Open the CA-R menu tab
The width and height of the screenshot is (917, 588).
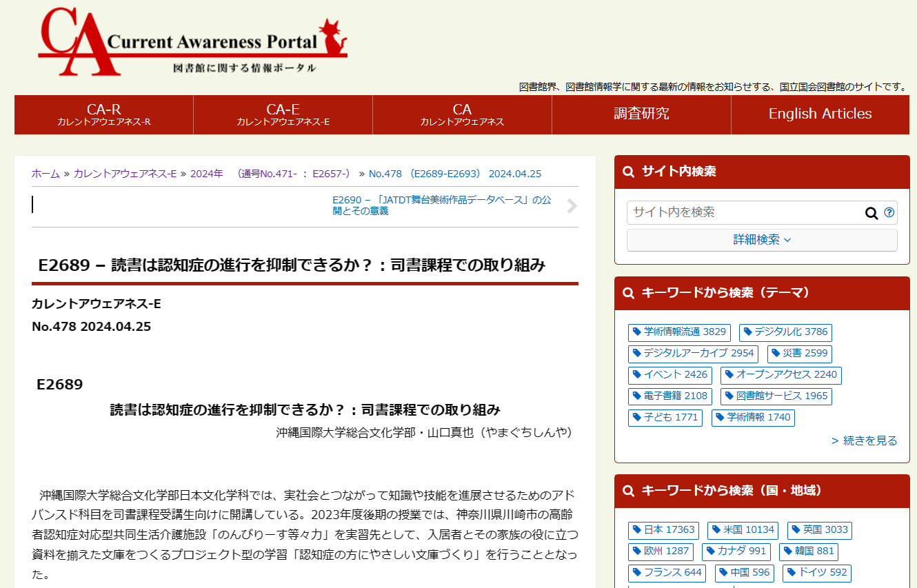(x=104, y=114)
